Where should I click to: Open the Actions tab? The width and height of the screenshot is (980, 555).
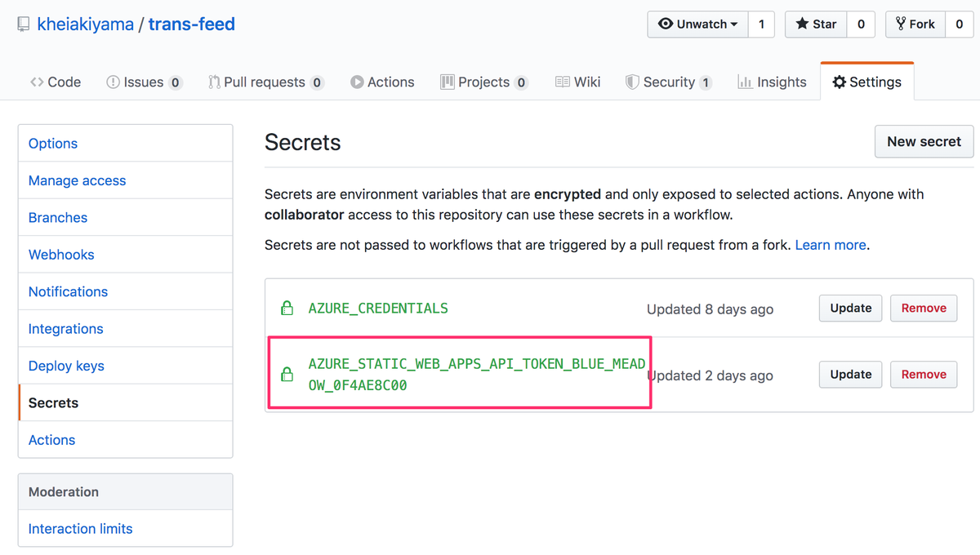coord(382,82)
